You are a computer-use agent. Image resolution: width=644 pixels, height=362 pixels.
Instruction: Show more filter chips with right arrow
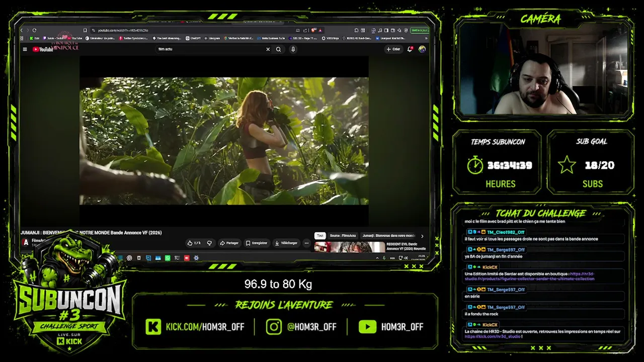point(422,236)
